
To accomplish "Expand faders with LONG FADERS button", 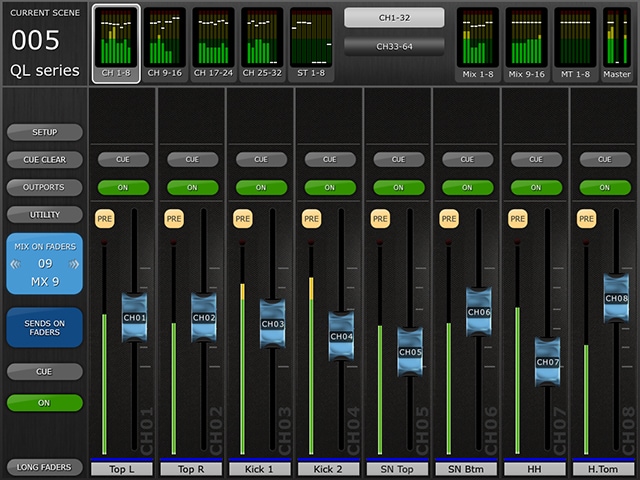I will 44,467.
